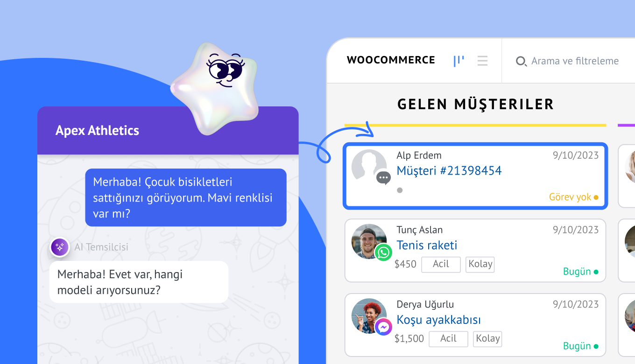Click the AI Temsilcisi sparkle avatar icon

(x=60, y=247)
